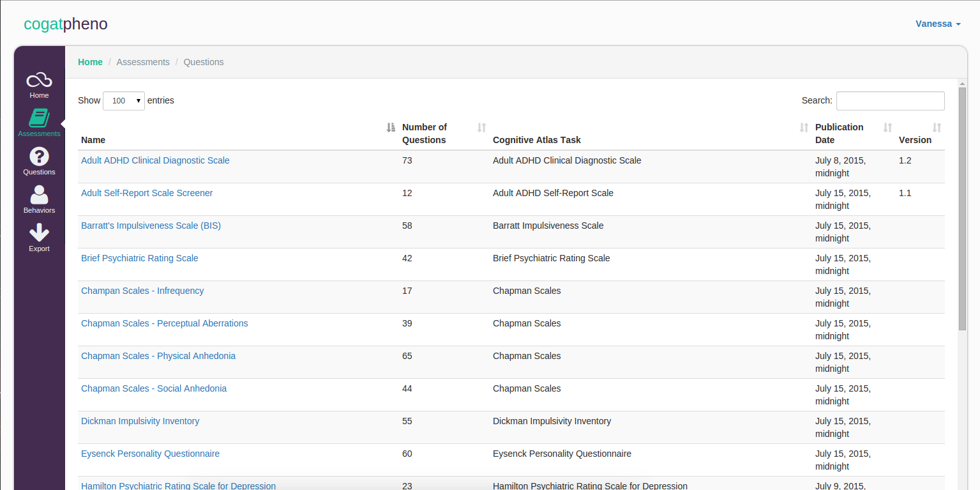980x490 pixels.
Task: Sort by Name column sort icon
Action: pyautogui.click(x=391, y=128)
